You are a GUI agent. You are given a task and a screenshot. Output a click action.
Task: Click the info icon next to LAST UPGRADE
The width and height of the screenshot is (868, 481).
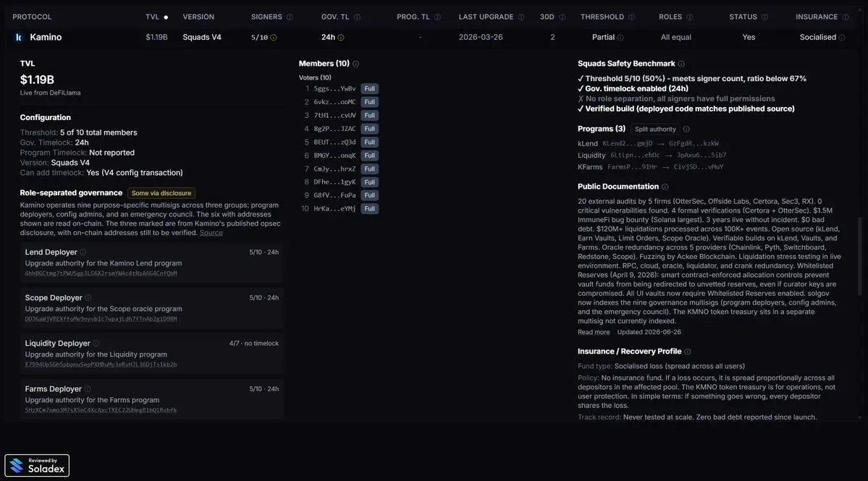pos(521,17)
